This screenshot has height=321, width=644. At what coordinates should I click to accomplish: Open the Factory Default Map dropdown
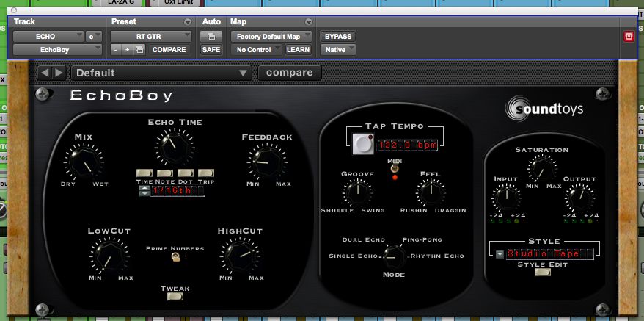click(271, 37)
